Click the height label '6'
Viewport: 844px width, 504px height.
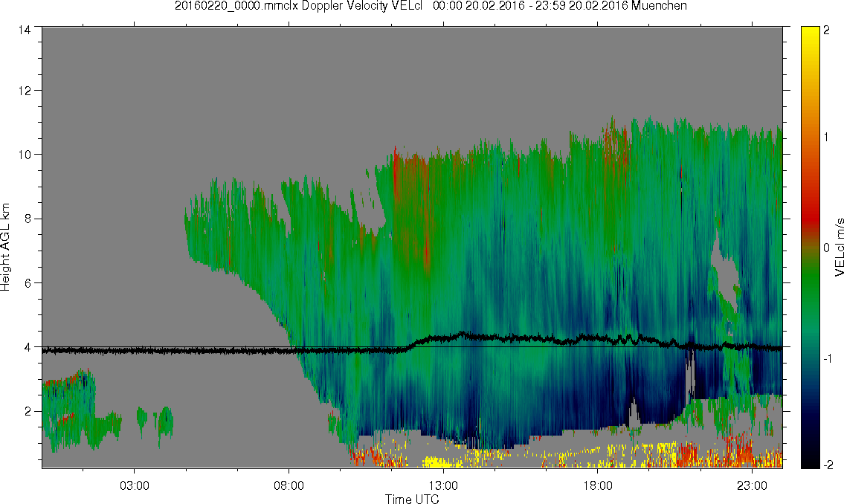(28, 283)
